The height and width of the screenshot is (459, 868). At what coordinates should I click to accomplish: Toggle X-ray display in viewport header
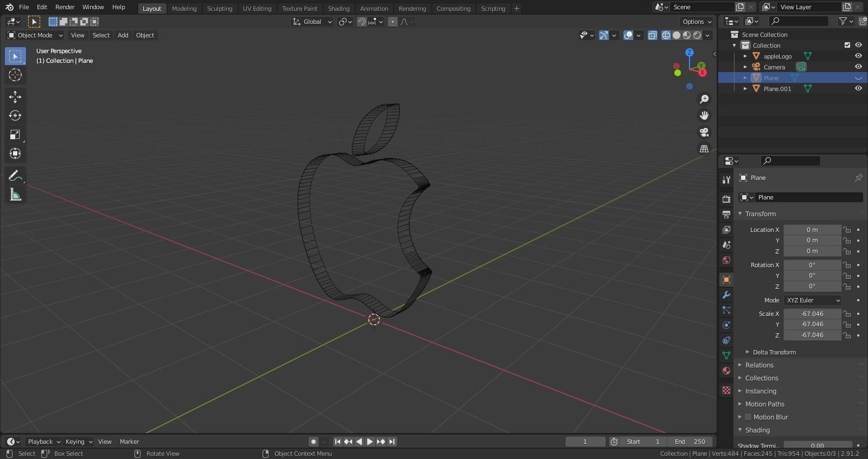click(653, 35)
